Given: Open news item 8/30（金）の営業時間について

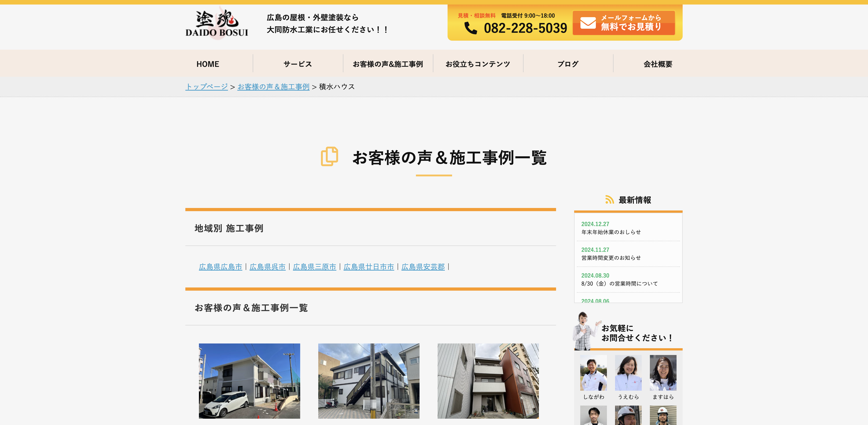Looking at the screenshot, I should pos(619,284).
